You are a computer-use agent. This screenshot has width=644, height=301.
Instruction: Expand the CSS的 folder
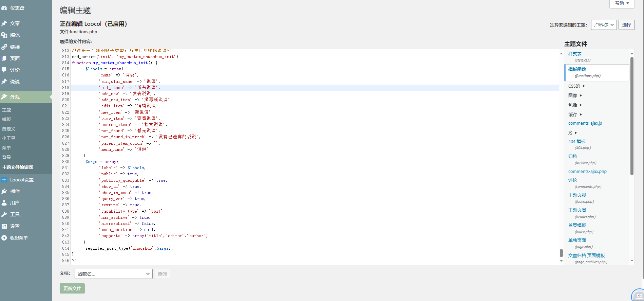click(576, 86)
